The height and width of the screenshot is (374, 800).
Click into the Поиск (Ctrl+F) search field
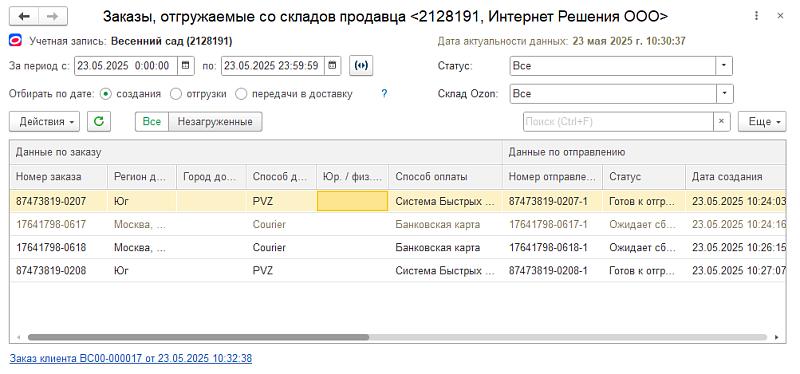coord(618,122)
